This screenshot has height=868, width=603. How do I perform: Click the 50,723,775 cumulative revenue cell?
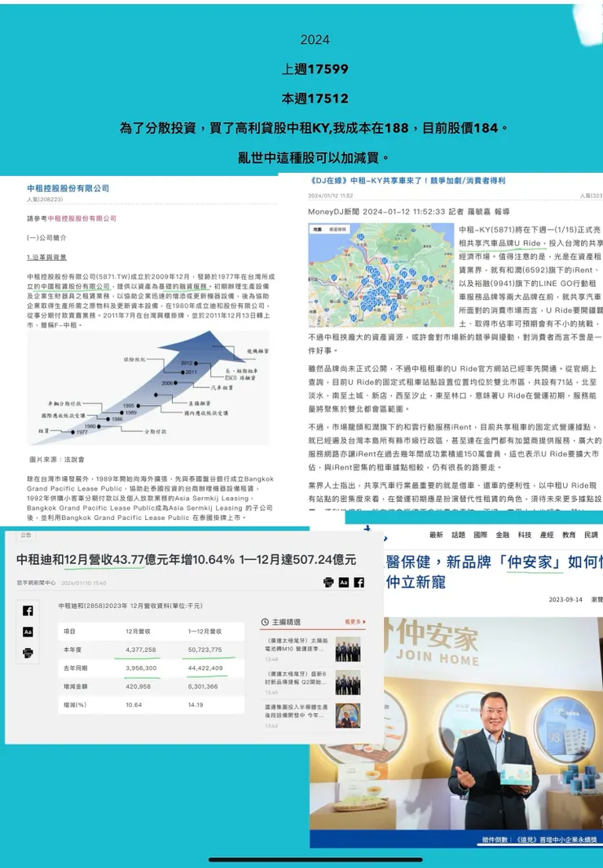click(205, 650)
